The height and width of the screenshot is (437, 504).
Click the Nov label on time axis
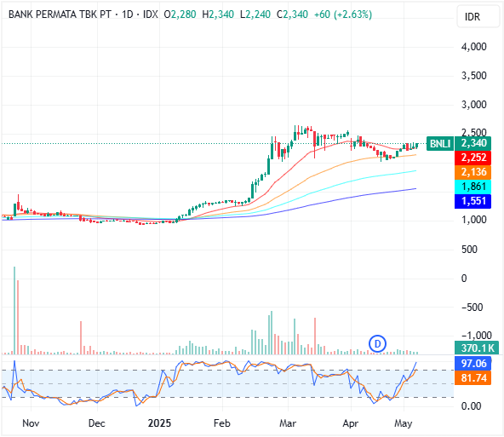click(x=31, y=423)
